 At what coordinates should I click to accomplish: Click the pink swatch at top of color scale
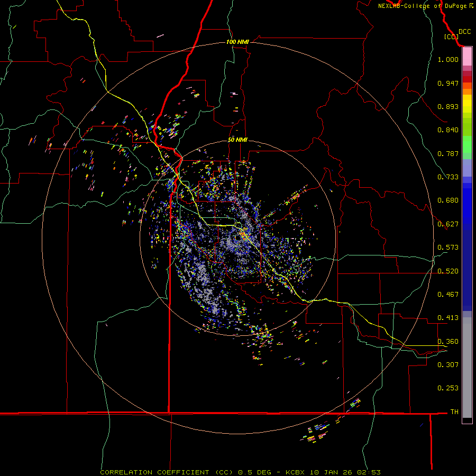pyautogui.click(x=467, y=57)
